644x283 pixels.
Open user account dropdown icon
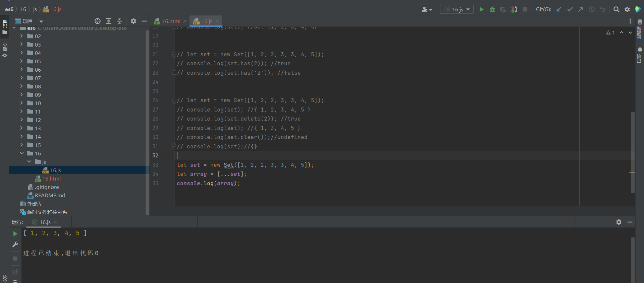click(x=427, y=9)
